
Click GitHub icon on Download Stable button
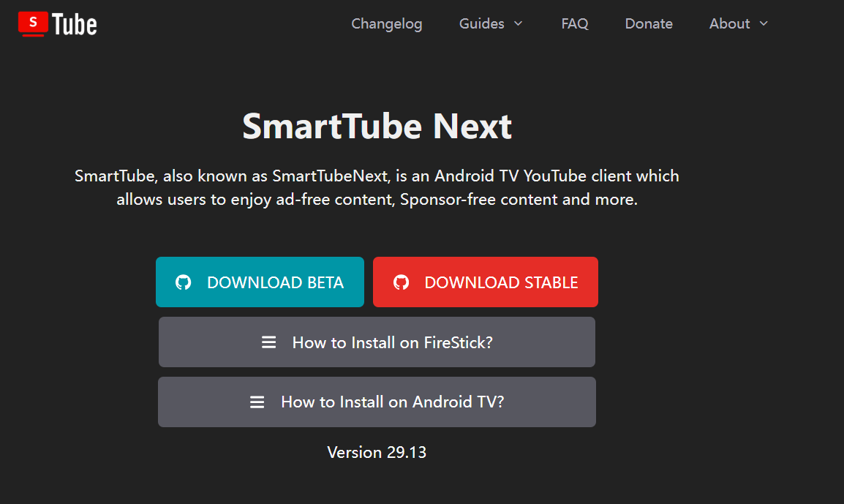(401, 282)
